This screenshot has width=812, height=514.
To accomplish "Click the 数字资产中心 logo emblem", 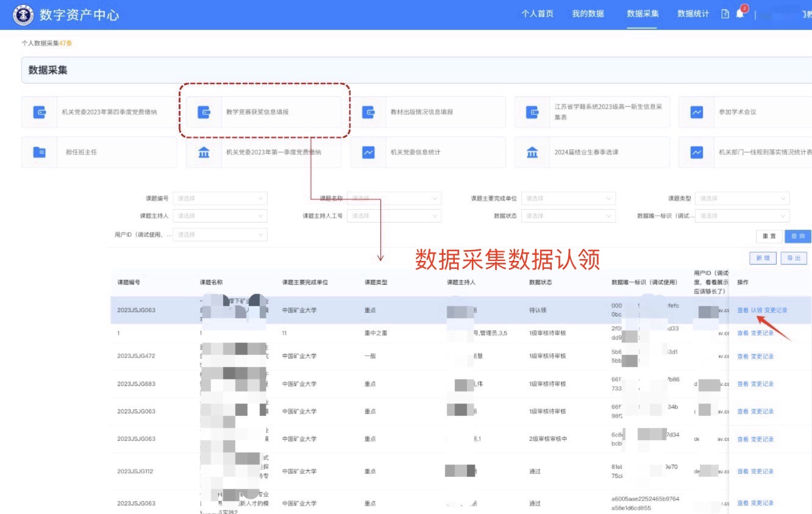I will click(24, 15).
